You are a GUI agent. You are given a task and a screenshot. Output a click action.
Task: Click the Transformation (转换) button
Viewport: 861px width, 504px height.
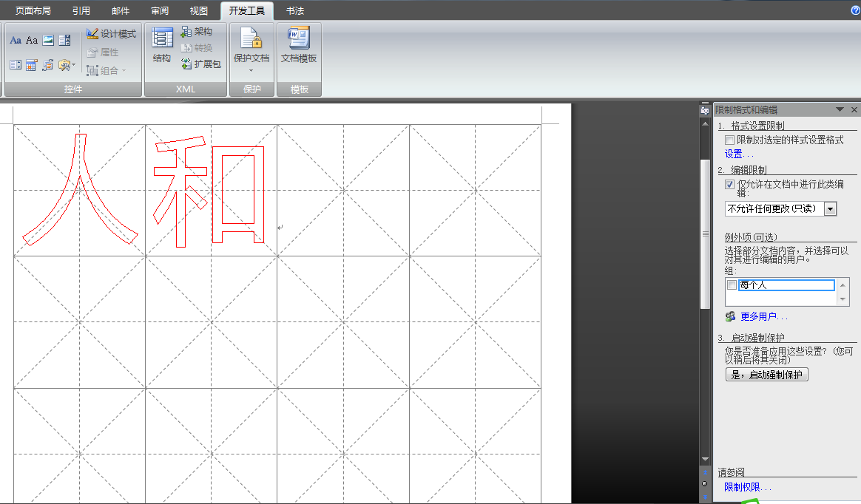pos(196,48)
